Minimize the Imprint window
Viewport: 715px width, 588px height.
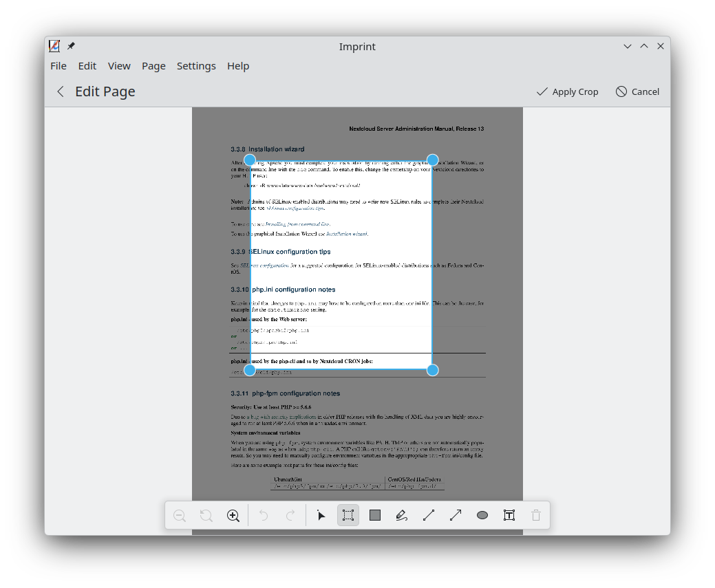(x=628, y=46)
